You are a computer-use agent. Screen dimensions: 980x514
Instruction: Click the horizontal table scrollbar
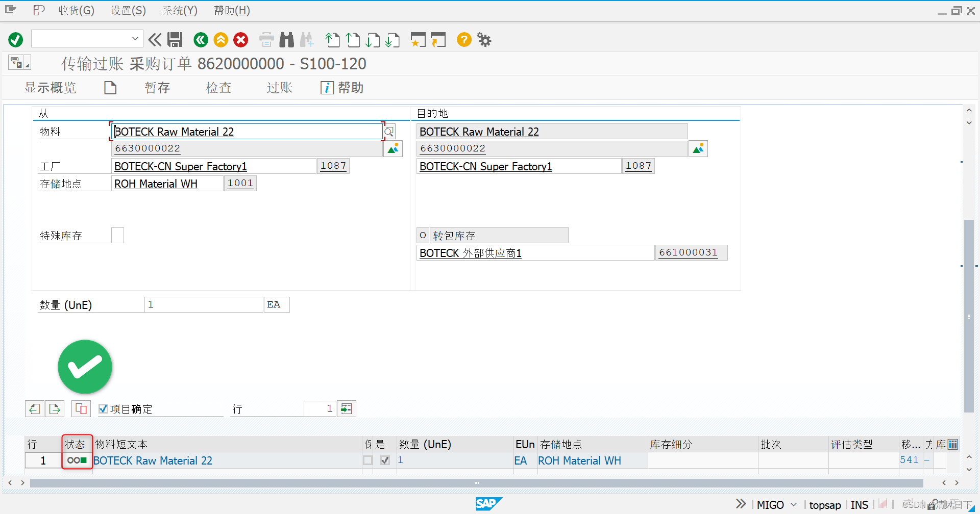476,482
